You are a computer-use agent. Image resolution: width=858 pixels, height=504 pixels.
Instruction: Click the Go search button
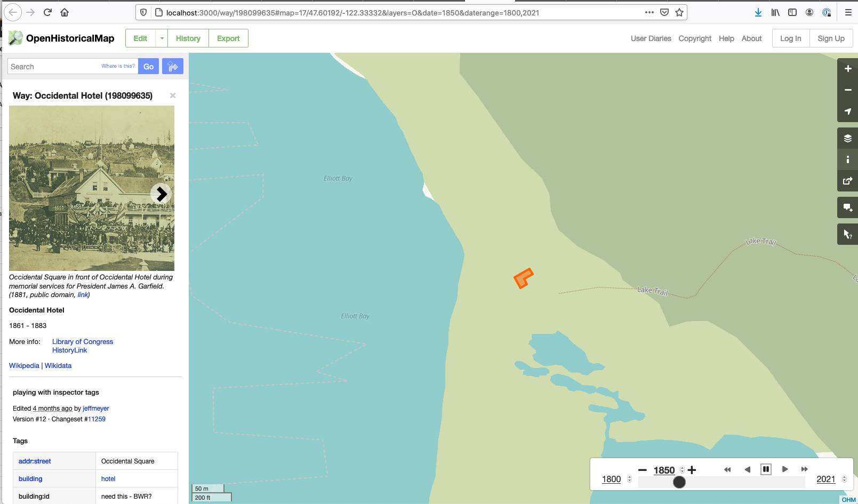pos(148,66)
